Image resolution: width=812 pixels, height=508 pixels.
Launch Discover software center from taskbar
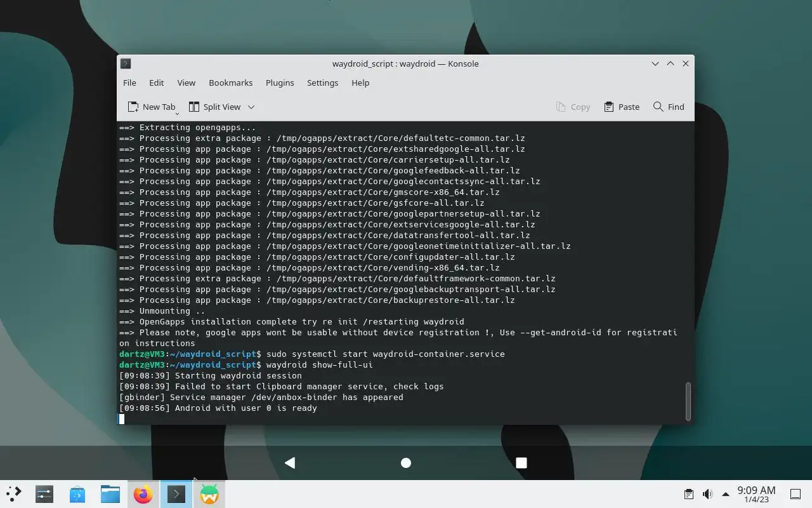77,493
